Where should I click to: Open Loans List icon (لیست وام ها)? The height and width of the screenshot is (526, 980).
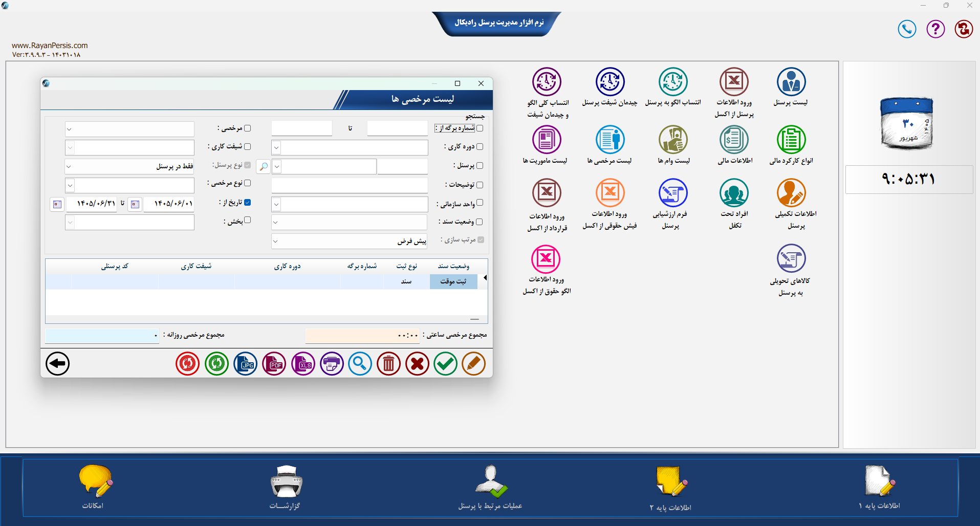click(x=673, y=140)
